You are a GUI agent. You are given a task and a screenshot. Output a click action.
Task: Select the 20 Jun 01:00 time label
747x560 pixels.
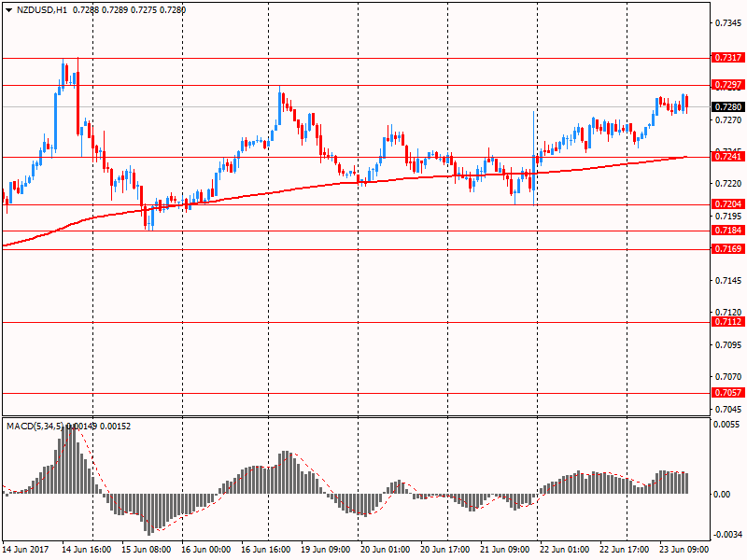pos(386,549)
